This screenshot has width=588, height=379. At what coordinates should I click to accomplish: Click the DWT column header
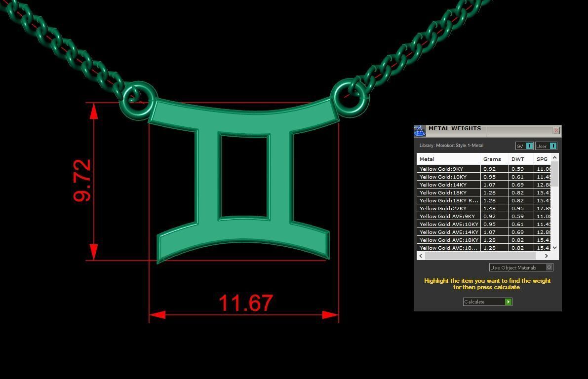521,159
